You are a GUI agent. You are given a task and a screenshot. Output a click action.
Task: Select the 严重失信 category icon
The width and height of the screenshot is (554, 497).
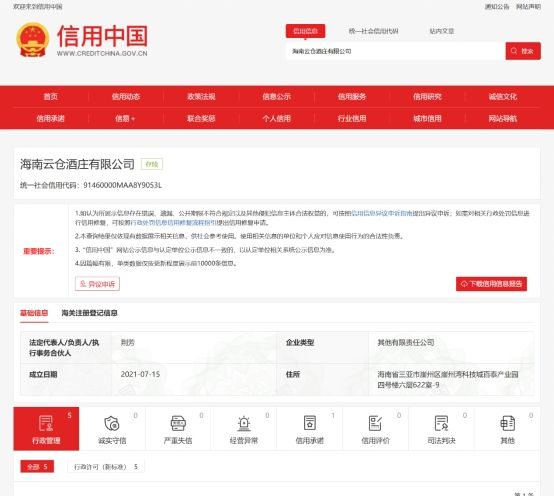point(178,429)
